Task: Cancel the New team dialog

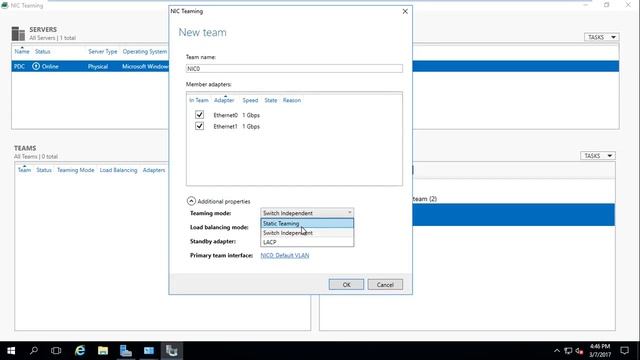Action: click(x=385, y=284)
